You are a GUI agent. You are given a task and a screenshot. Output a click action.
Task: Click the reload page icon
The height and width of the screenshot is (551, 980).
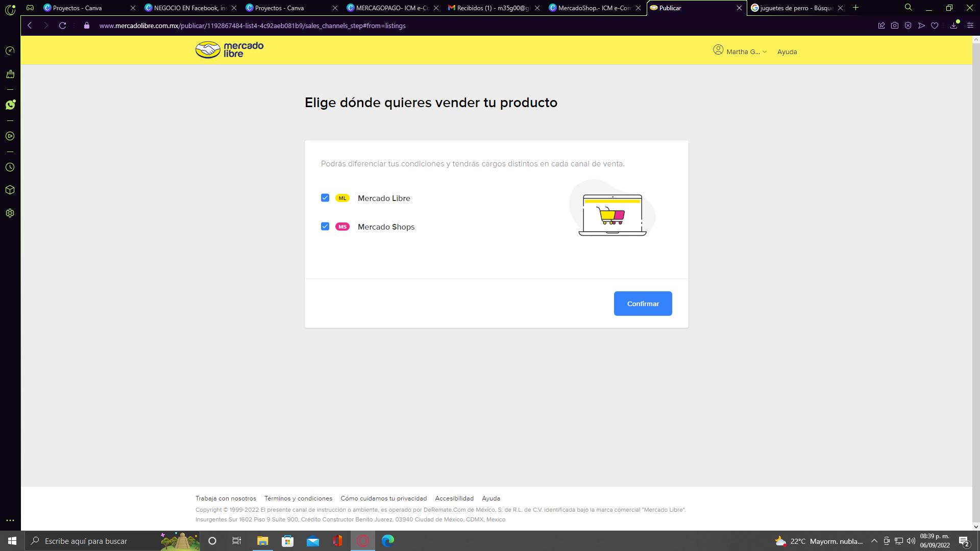62,26
